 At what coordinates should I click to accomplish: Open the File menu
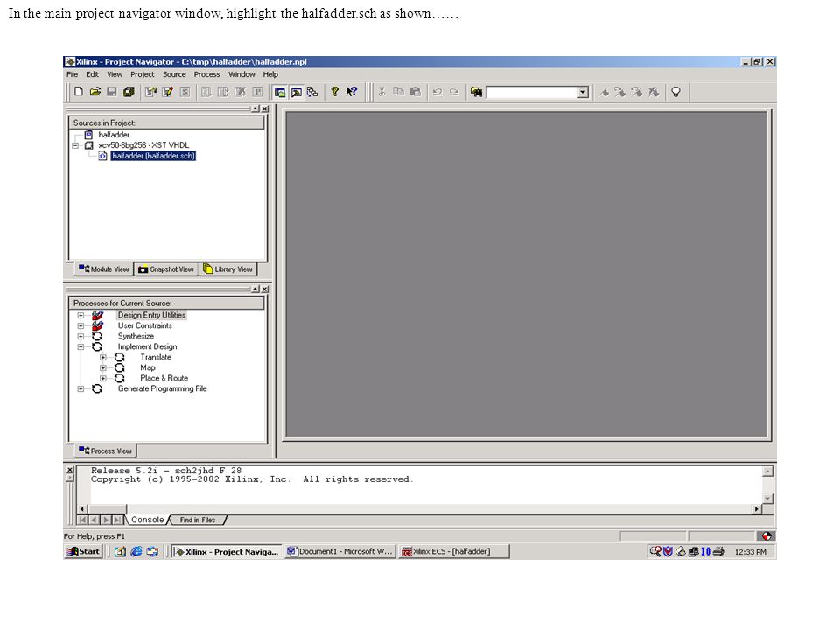tap(72, 74)
